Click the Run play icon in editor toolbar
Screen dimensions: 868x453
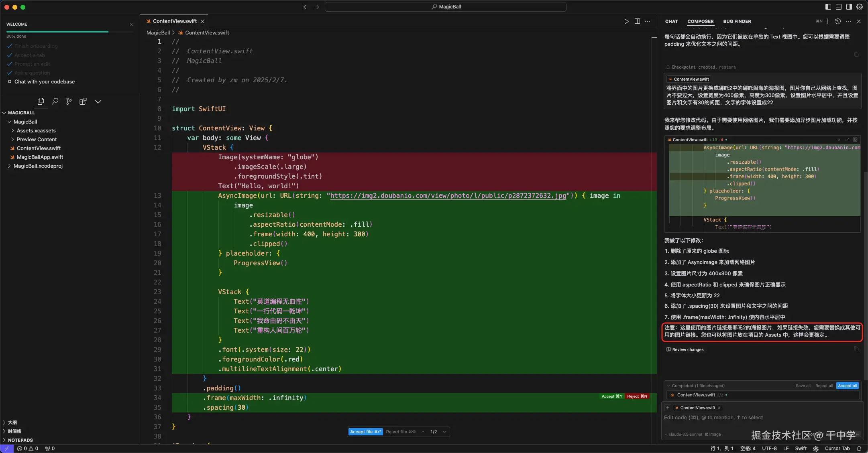tap(626, 21)
